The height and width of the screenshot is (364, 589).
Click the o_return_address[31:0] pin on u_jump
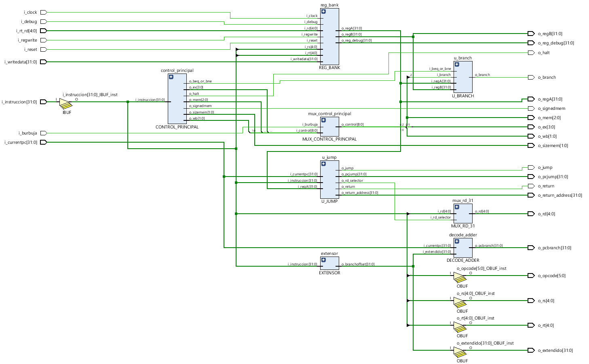pyautogui.click(x=360, y=193)
